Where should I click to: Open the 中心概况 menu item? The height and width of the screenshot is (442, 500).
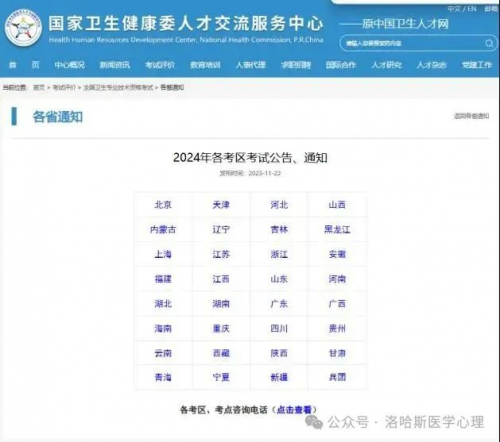click(x=70, y=65)
